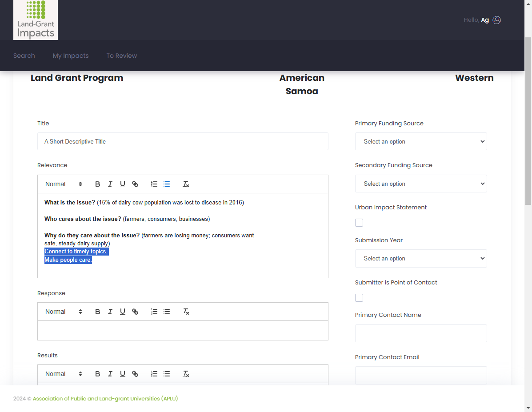The image size is (532, 412).
Task: Open the Submission Year dropdown
Action: (x=421, y=259)
